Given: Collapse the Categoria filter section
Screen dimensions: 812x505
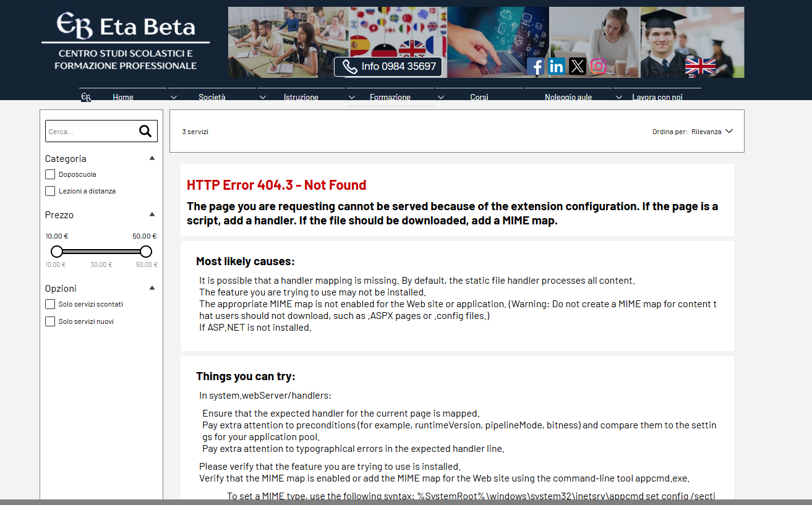Looking at the screenshot, I should pos(152,158).
